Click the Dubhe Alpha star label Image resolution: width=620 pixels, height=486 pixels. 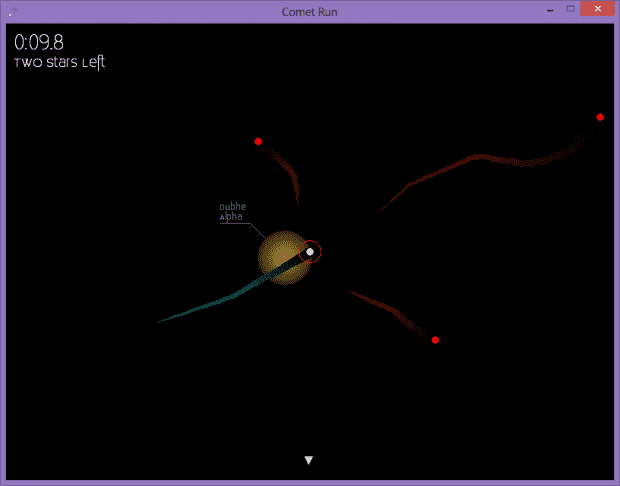(232, 211)
